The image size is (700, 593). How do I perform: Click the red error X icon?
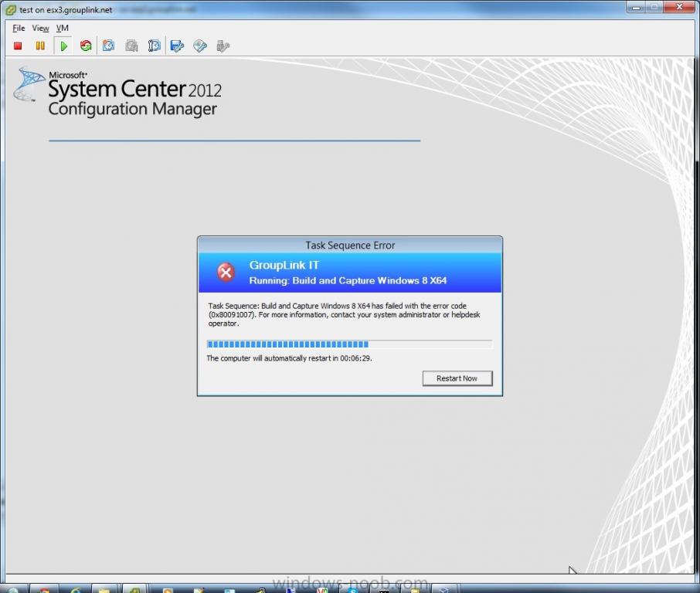226,273
